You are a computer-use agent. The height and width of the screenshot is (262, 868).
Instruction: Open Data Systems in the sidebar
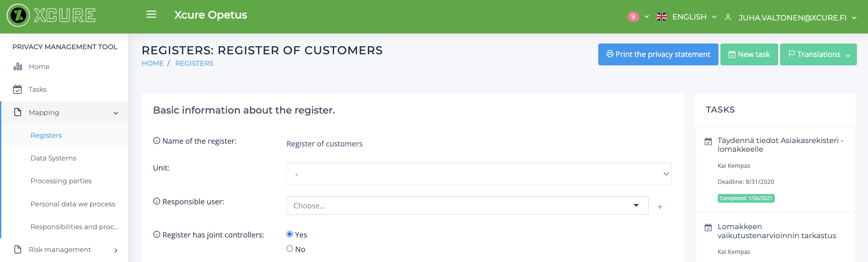coord(53,158)
